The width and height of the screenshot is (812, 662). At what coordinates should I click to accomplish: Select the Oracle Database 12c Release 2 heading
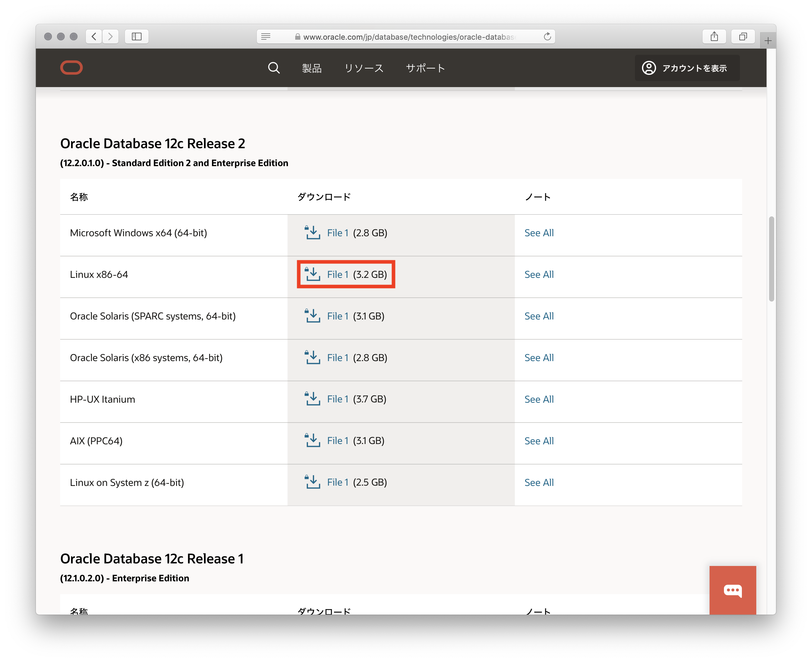click(152, 143)
